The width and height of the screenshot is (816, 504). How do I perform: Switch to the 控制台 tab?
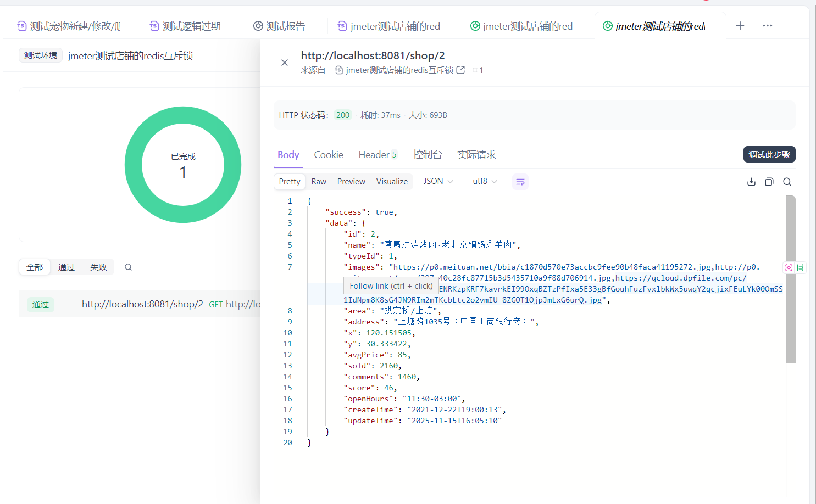click(x=428, y=155)
